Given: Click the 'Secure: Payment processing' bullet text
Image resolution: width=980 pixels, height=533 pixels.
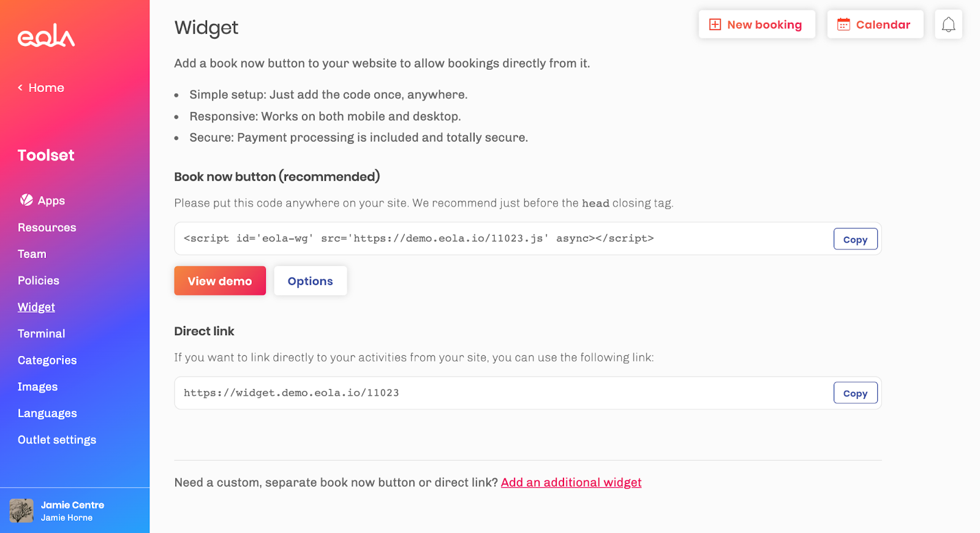Looking at the screenshot, I should [x=359, y=137].
